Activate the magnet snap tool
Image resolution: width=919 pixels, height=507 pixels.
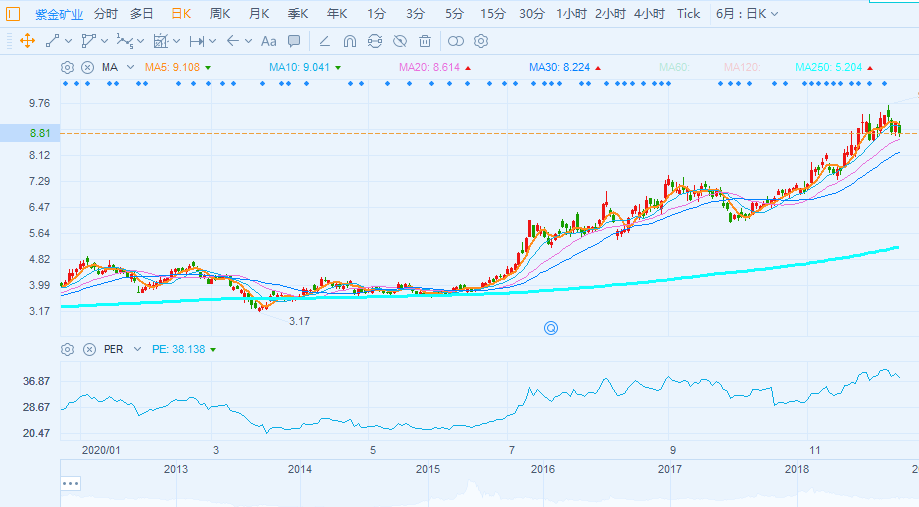pyautogui.click(x=349, y=41)
